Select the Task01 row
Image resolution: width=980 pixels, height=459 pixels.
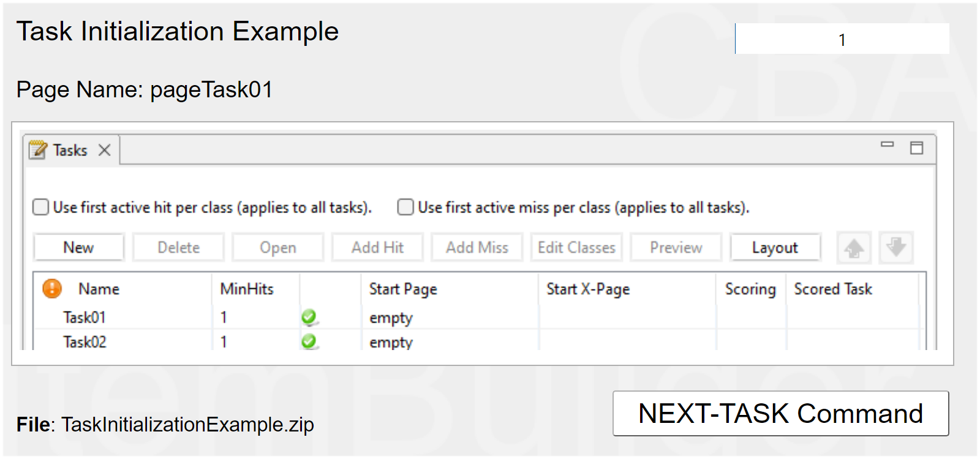coord(85,318)
